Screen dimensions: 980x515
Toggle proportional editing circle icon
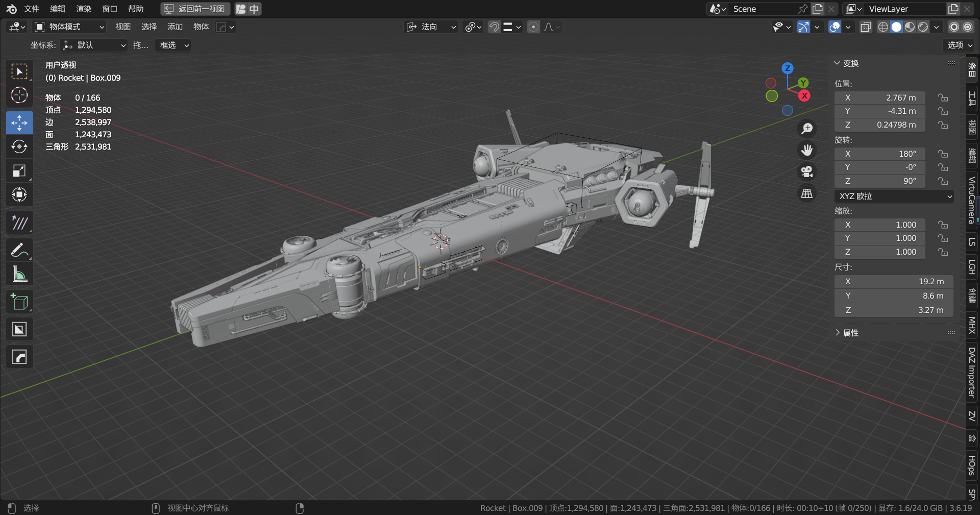(x=533, y=27)
